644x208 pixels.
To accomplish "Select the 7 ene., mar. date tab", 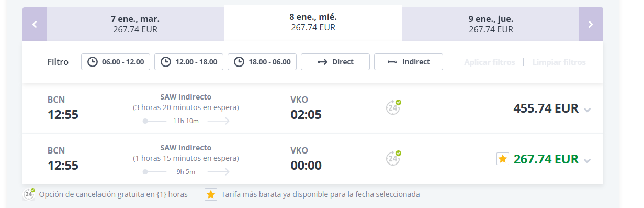I will pos(135,24).
